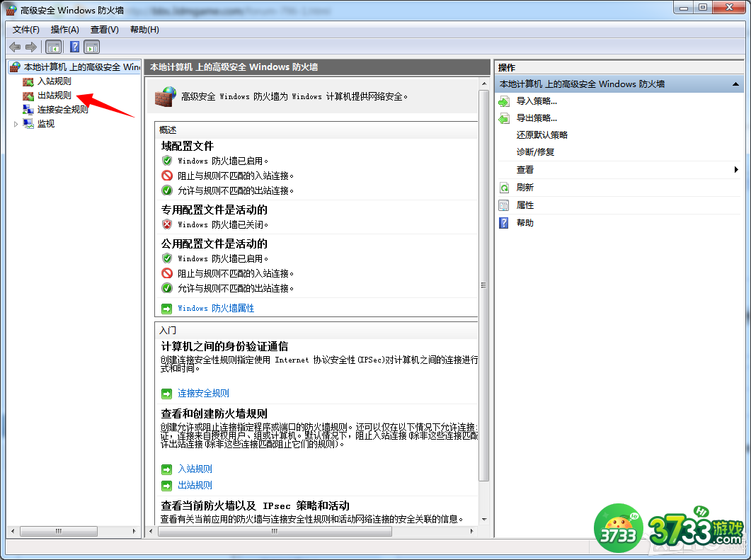The image size is (751, 560).
Task: Select 入站规则 in the left tree
Action: coord(54,81)
